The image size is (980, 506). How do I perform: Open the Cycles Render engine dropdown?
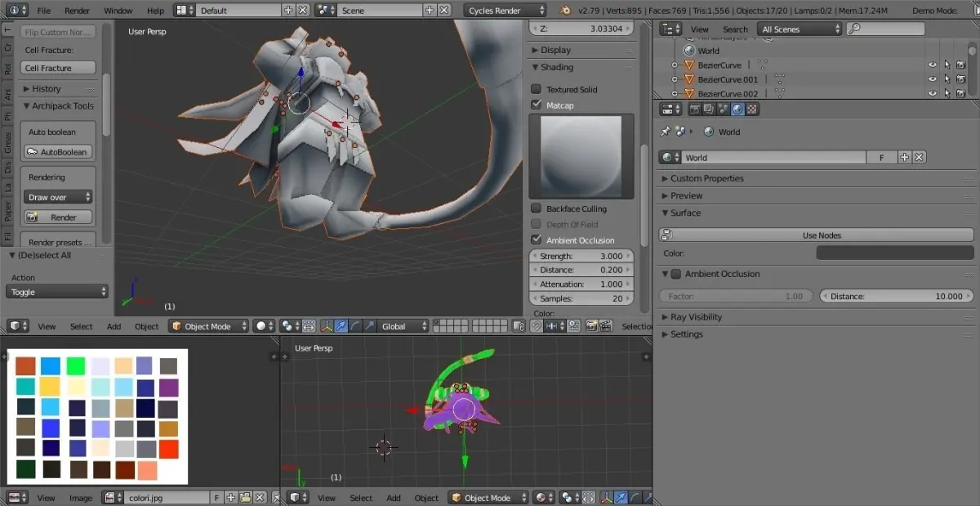[506, 11]
